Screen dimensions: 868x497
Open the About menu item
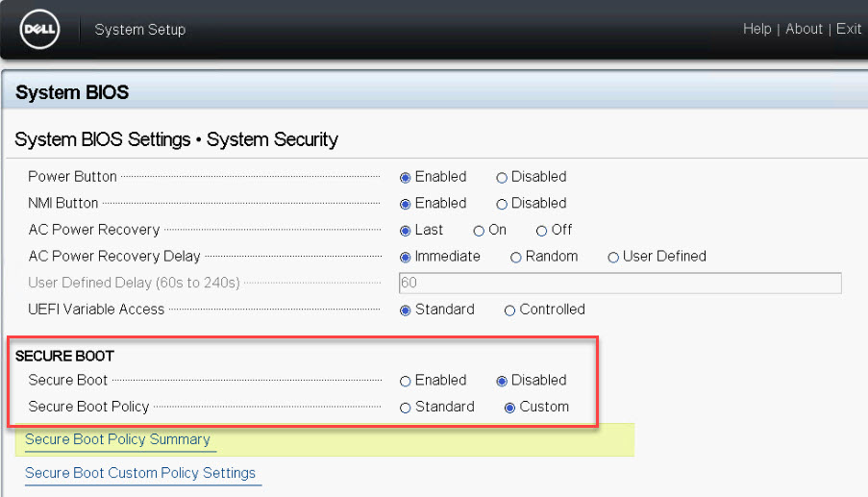click(804, 29)
